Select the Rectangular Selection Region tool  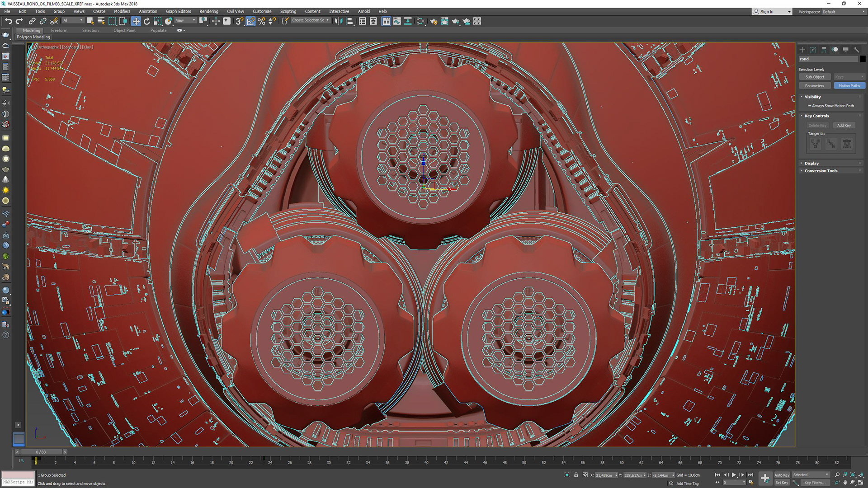(x=112, y=21)
